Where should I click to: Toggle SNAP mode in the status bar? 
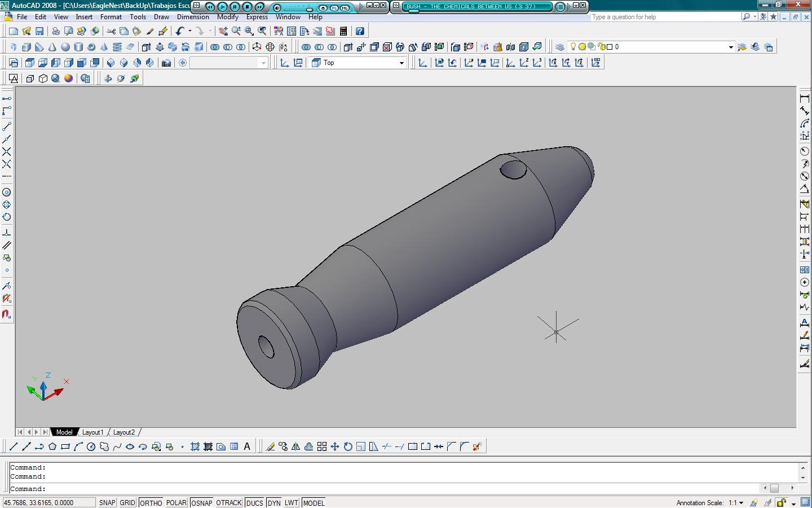click(107, 503)
